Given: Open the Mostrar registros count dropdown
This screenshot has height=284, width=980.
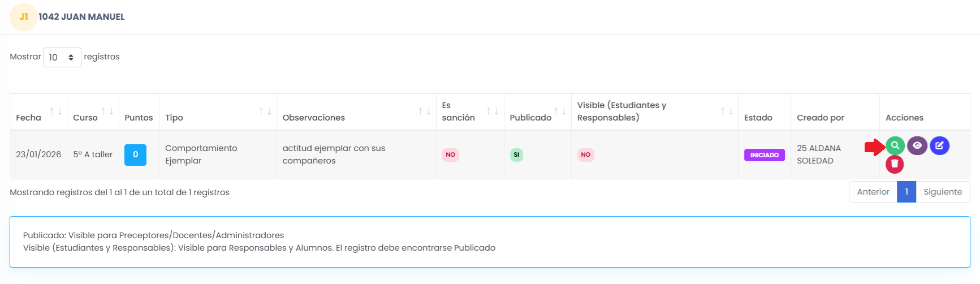Looking at the screenshot, I should (x=62, y=57).
